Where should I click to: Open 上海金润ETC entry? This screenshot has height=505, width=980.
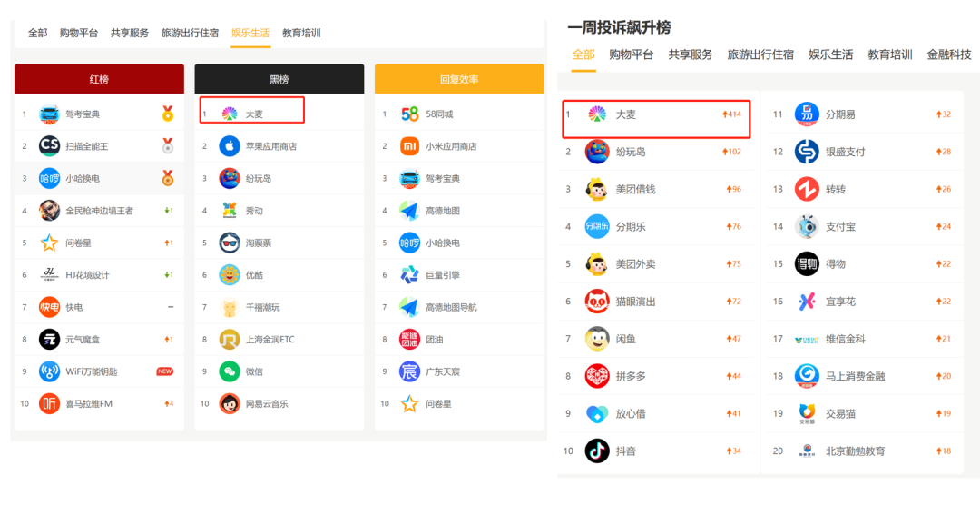click(x=279, y=339)
